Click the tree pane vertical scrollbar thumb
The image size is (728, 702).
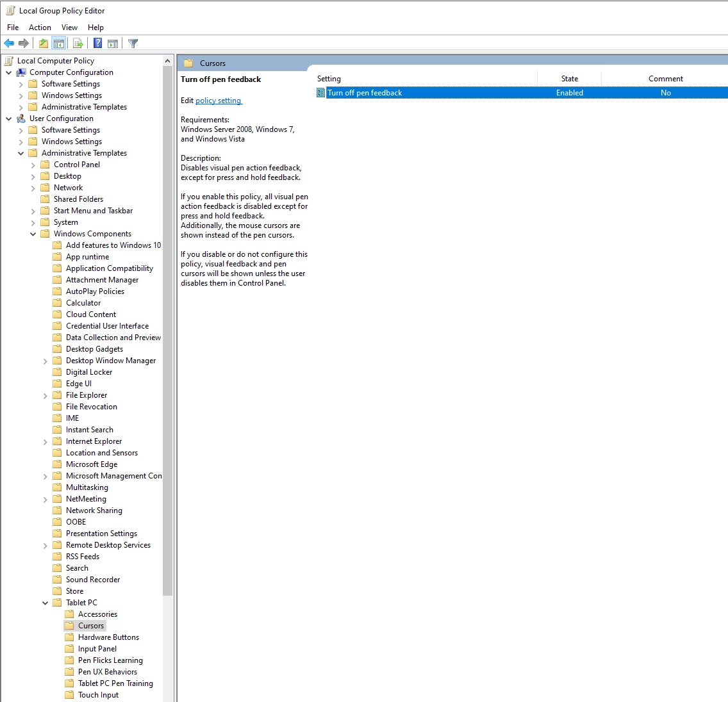168,331
